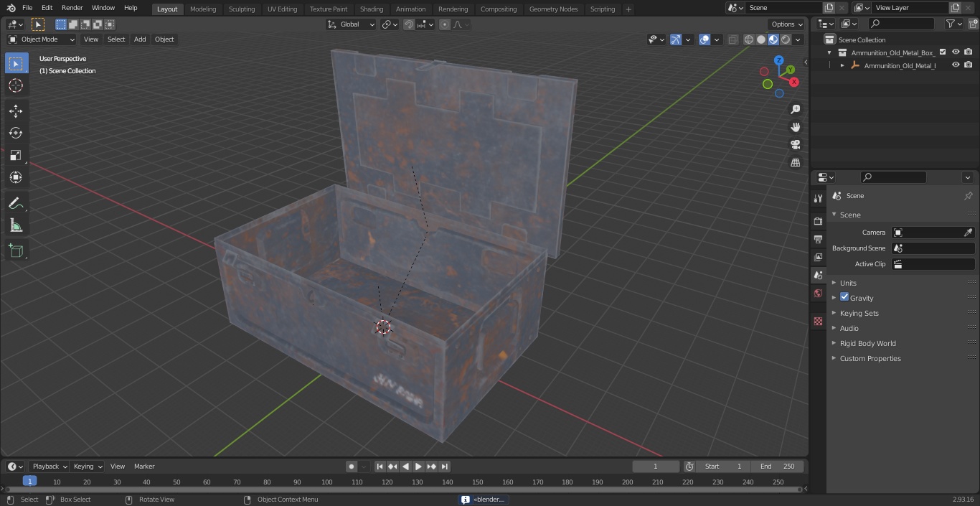Screen dimensions: 980x506
Task: Open the Object Mode dropdown
Action: 42,39
